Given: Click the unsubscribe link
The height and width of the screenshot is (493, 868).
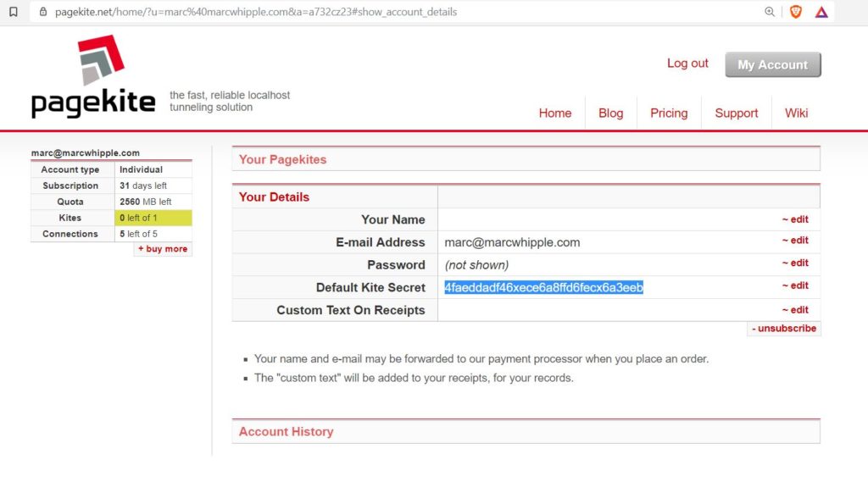Looking at the screenshot, I should tap(784, 328).
